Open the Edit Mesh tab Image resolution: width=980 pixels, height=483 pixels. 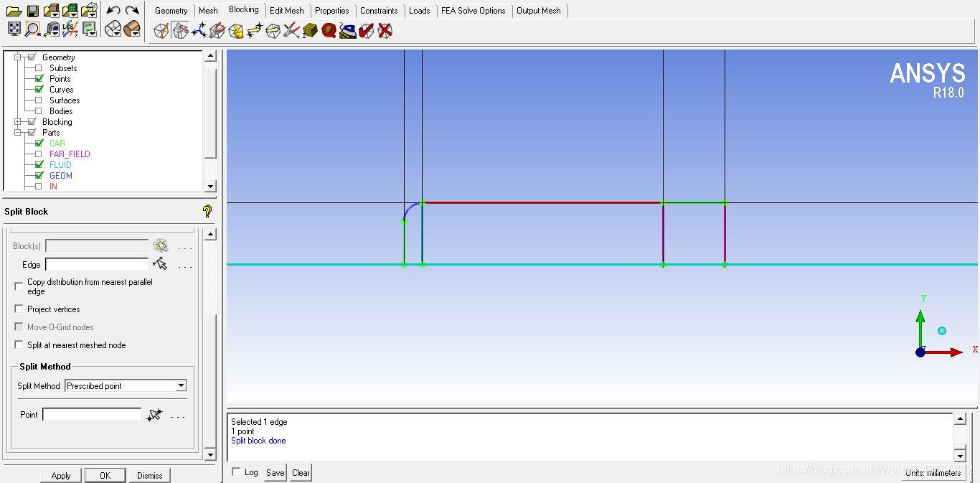tap(286, 11)
